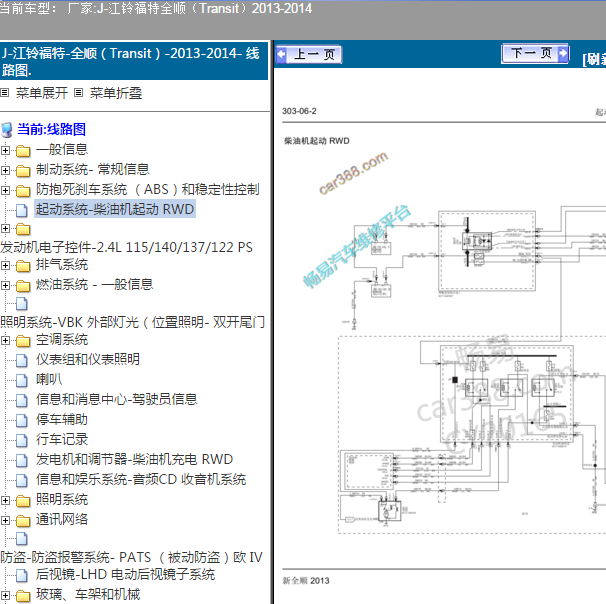The width and height of the screenshot is (606, 604).
Task: Expand the 防抱死刹车系统 (ABS) node
Action: point(6,190)
